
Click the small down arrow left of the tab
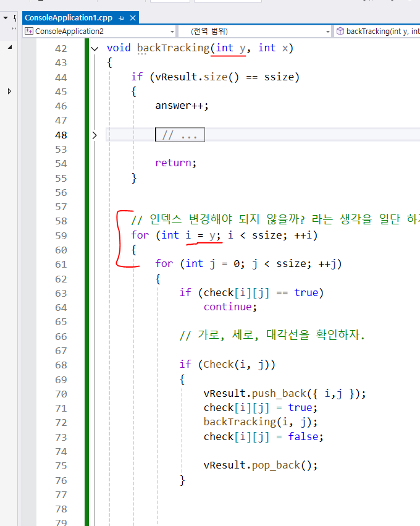click(6, 18)
